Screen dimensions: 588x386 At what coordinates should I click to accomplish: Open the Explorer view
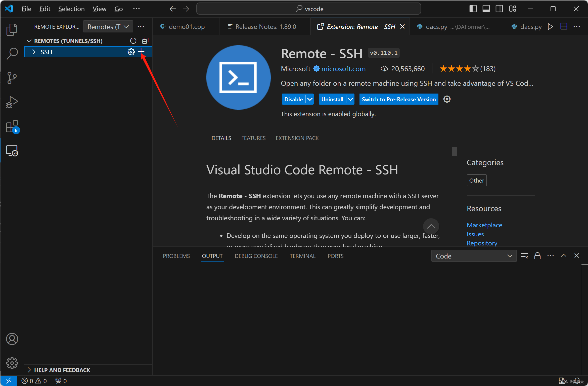pyautogui.click(x=12, y=29)
